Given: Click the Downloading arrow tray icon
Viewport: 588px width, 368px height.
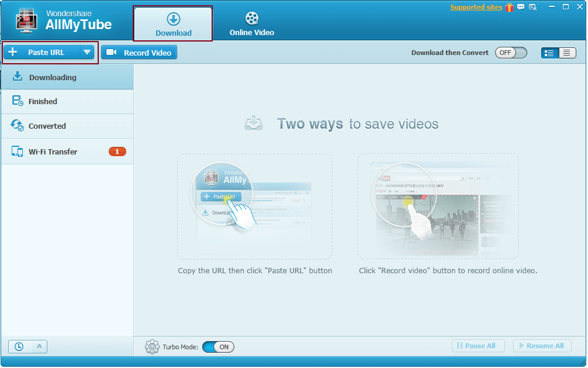Looking at the screenshot, I should point(18,76).
